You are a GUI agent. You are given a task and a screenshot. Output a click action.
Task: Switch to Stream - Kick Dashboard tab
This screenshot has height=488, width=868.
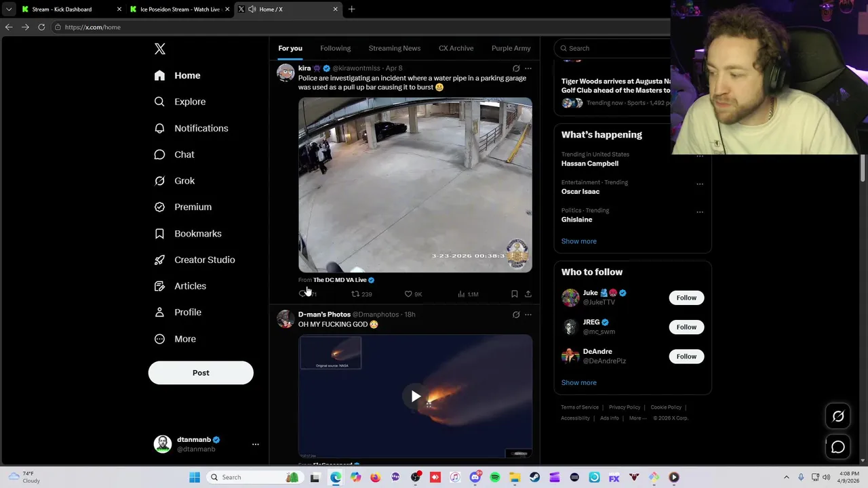72,9
